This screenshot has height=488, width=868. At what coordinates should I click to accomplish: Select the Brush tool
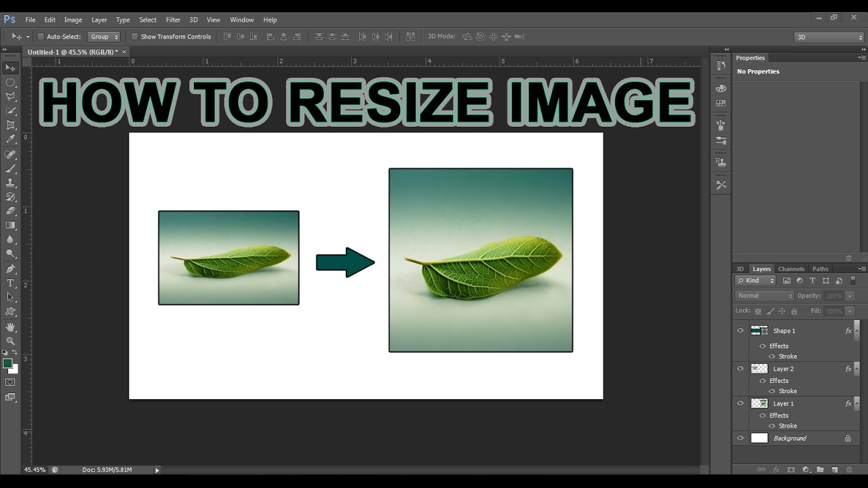tap(10, 169)
